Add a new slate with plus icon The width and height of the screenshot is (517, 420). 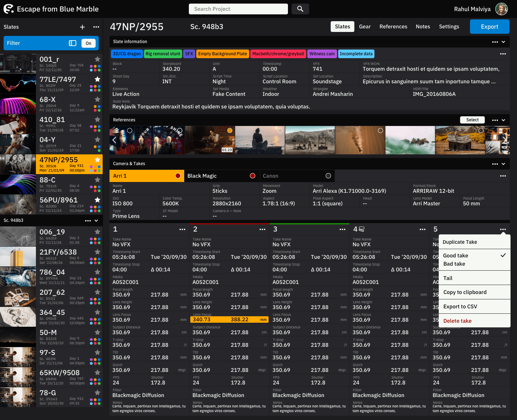click(x=82, y=27)
